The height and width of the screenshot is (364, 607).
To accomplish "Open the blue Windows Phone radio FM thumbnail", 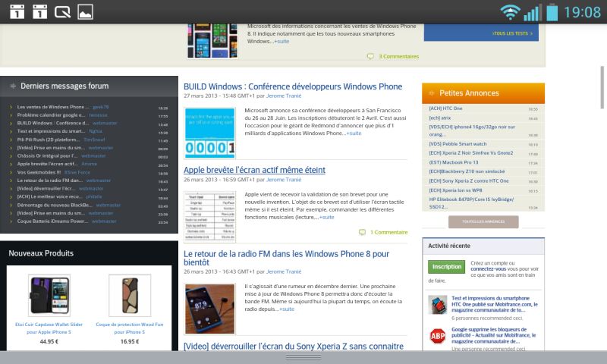I will [210, 309].
